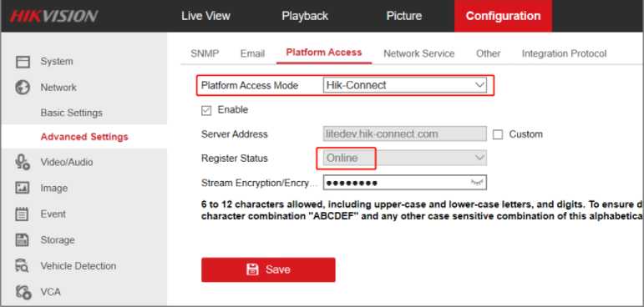Screen dimensions: 644x307
Task: Click the floppy icon in Save button
Action: (252, 269)
